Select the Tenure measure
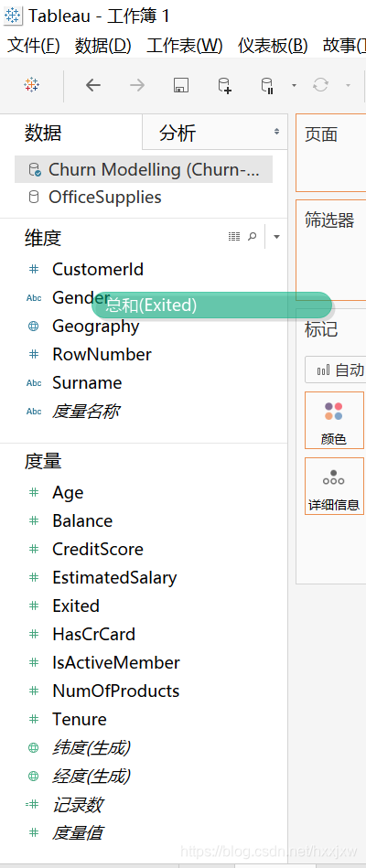The image size is (366, 868). point(80,719)
